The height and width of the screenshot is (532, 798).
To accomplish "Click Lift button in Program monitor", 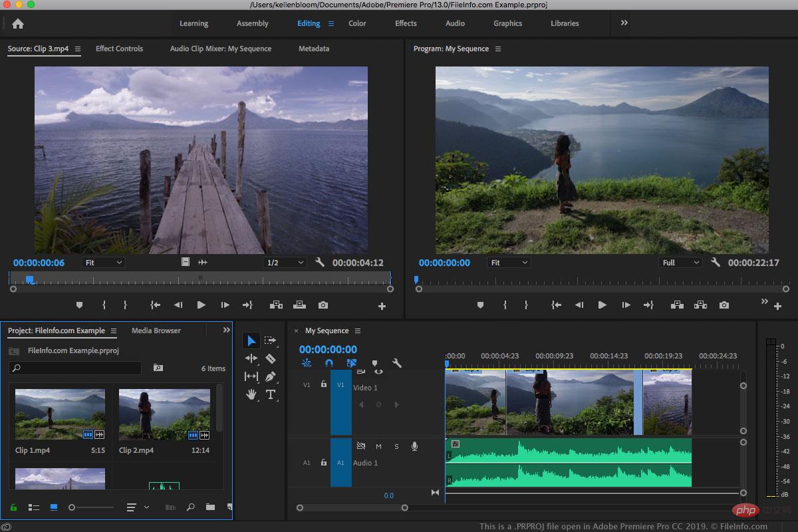I will (677, 305).
